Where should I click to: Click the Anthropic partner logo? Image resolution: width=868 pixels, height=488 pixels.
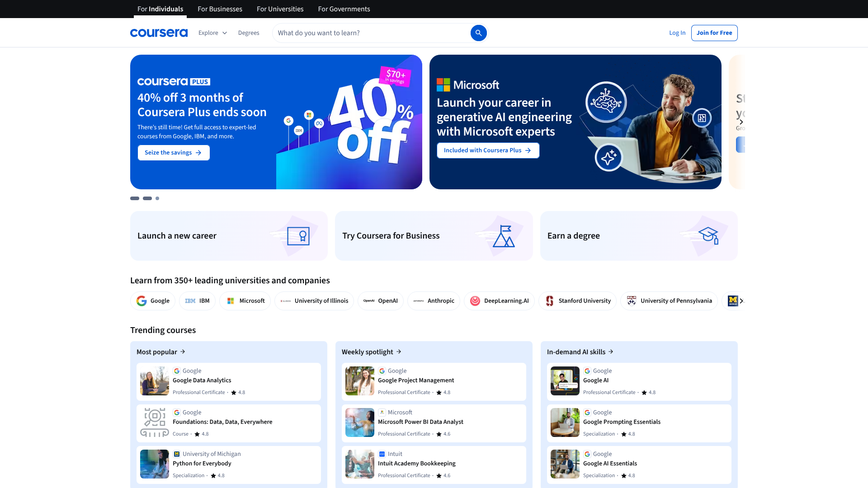pos(433,300)
